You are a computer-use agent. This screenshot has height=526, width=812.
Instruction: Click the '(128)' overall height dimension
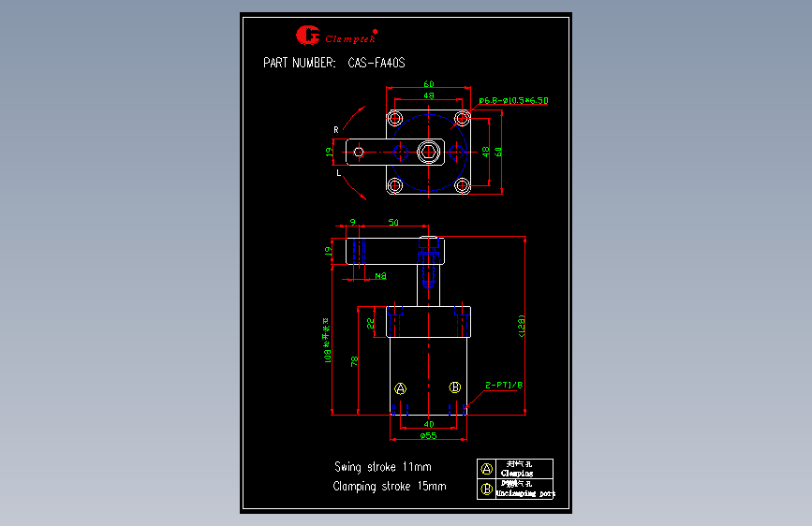click(522, 326)
